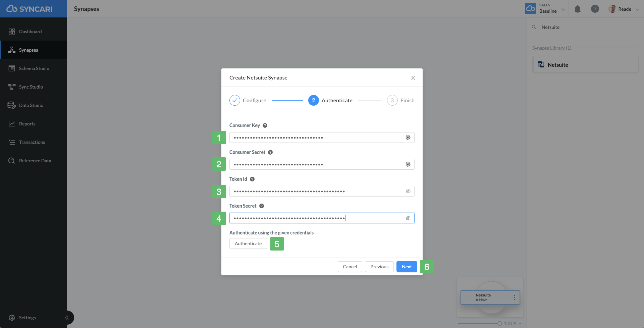Click into the Consumer Secret field
The height and width of the screenshot is (328, 644).
point(322,164)
